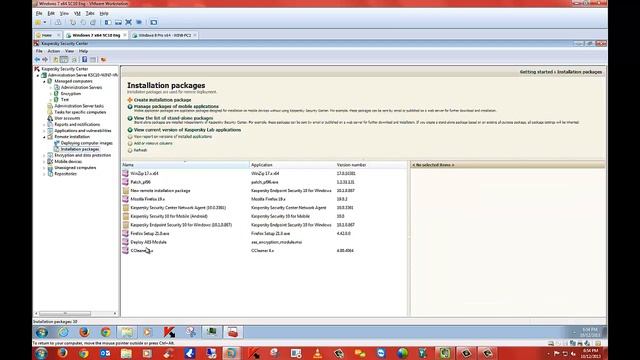Screen dimensions: 640x360
Task: Click Deploy AES Module package icon
Action: 125,242
